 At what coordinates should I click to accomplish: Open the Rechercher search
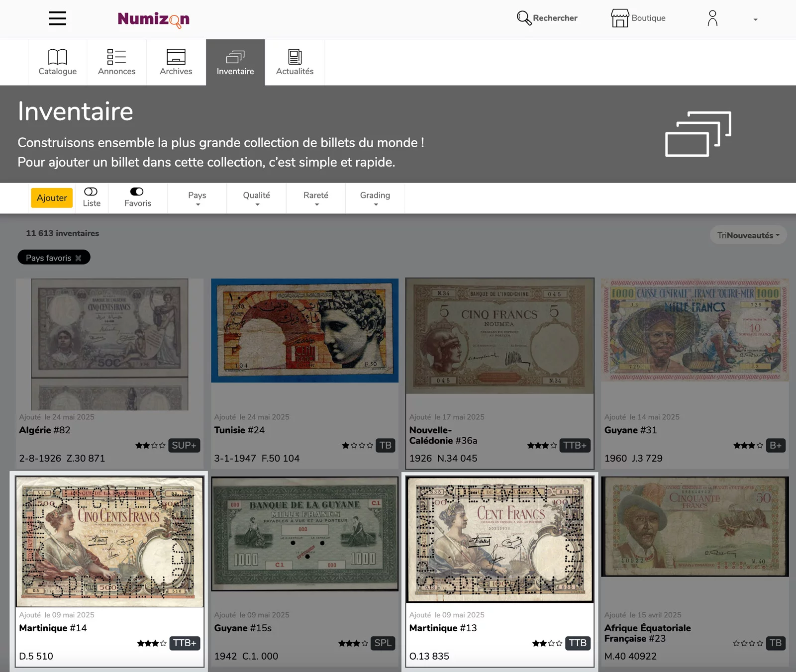pos(547,18)
